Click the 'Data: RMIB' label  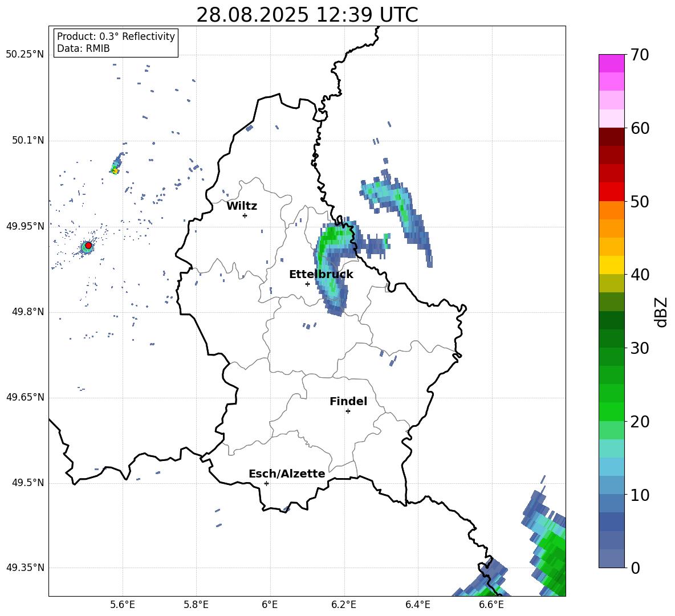pos(83,48)
